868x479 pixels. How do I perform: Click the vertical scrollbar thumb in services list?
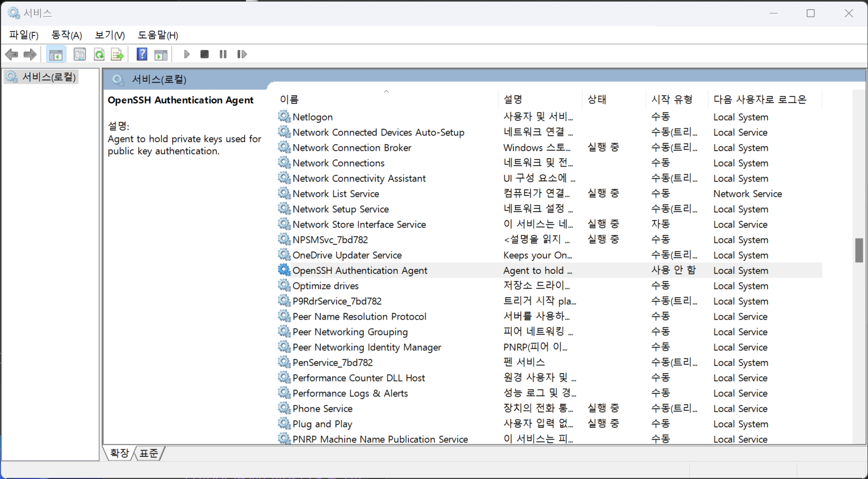(859, 250)
